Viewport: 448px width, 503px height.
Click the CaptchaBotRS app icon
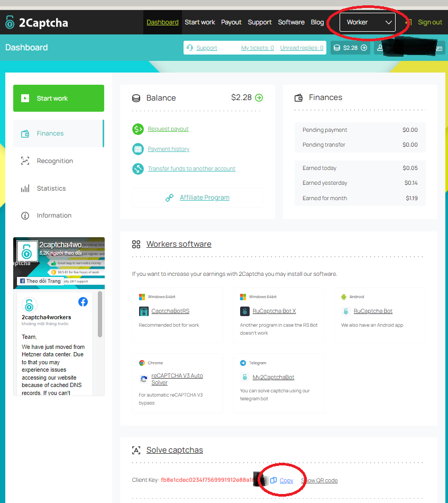click(x=143, y=311)
